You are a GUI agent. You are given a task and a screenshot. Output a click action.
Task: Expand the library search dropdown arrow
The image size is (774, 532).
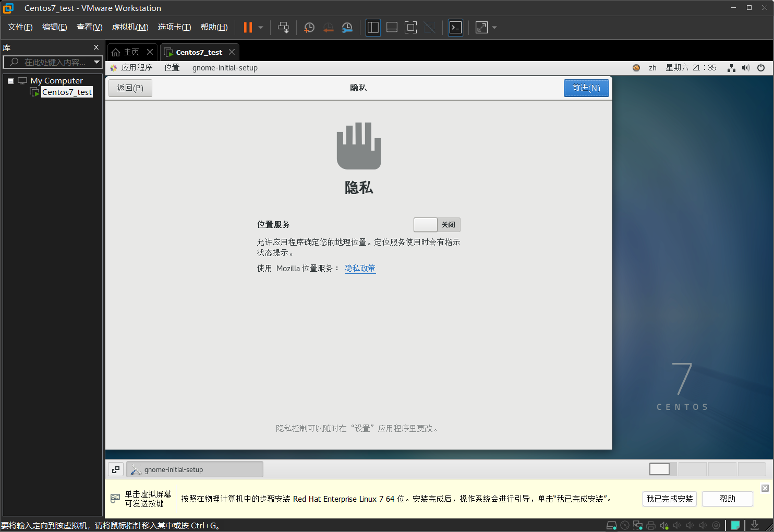point(96,62)
